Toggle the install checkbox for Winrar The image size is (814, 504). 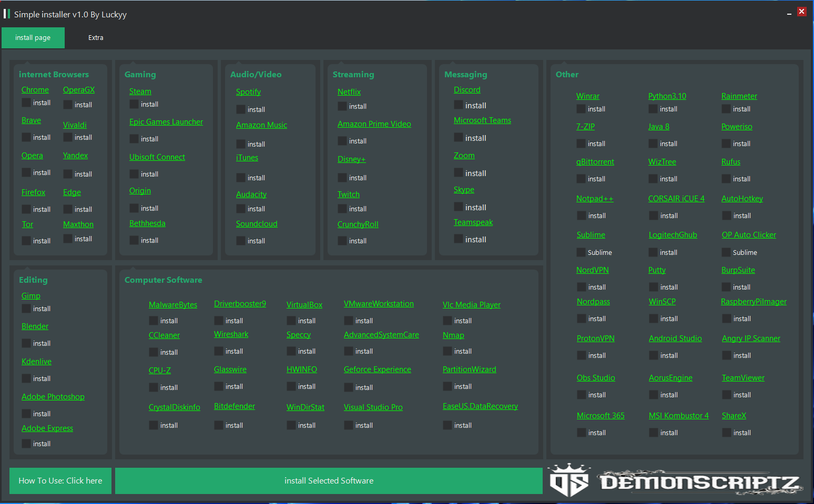(x=581, y=109)
